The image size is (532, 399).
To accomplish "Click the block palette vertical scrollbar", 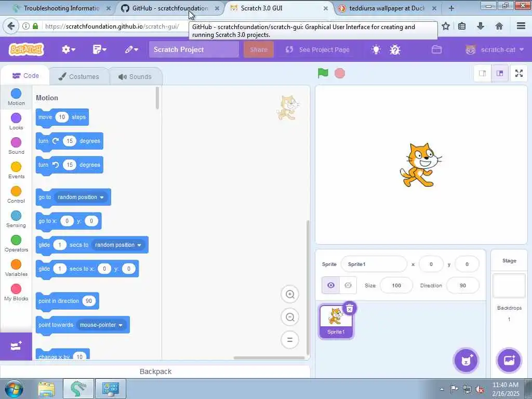I will click(x=157, y=98).
